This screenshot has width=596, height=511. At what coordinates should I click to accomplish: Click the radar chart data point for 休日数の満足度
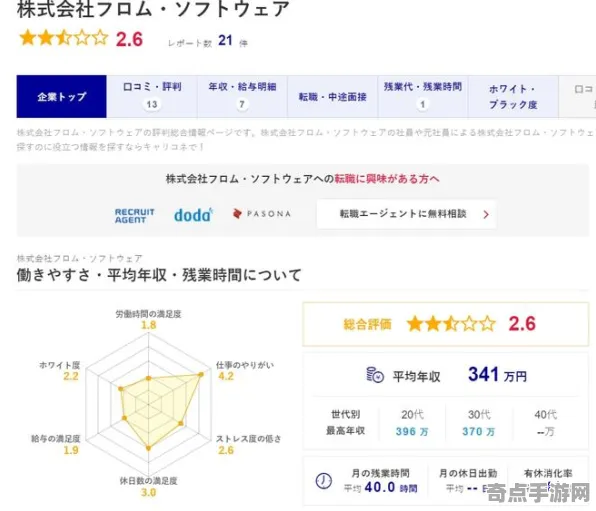coord(149,448)
